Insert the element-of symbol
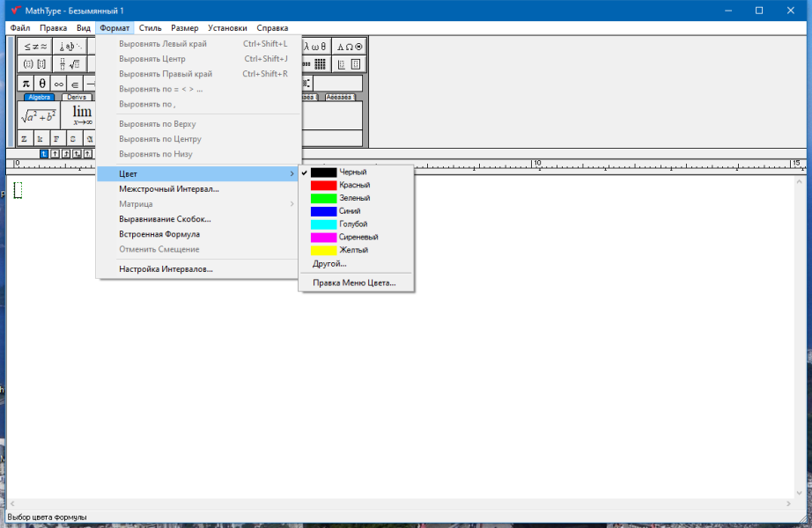Viewport: 812px width, 528px height. tap(75, 84)
